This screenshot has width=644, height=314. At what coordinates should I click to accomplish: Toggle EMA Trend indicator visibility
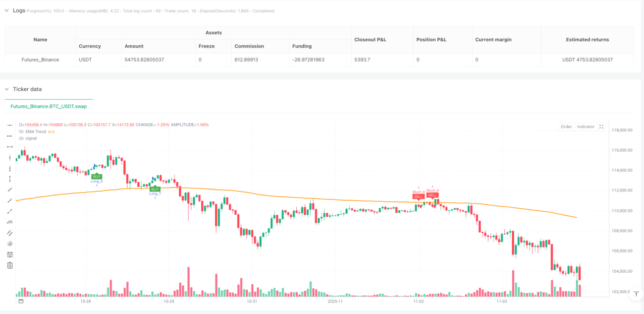(21, 131)
